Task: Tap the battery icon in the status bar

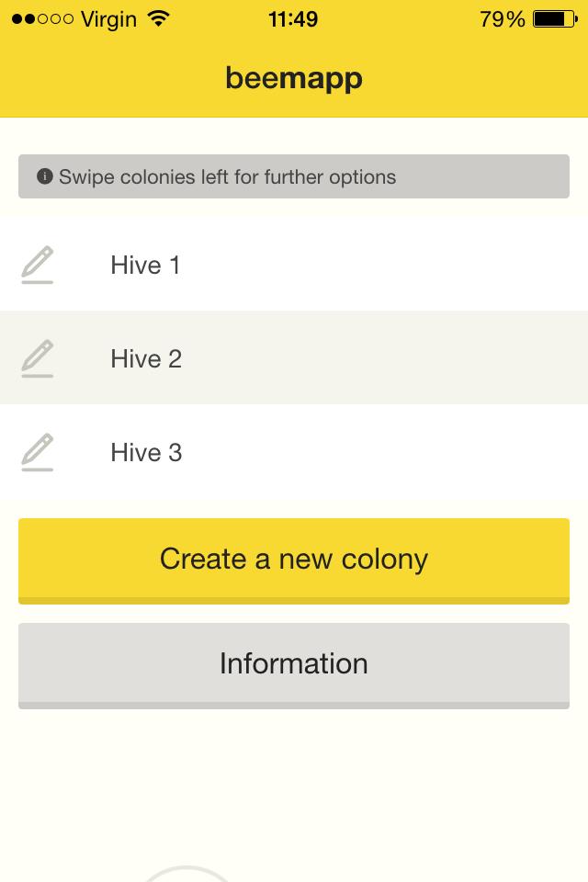Action: [x=554, y=18]
